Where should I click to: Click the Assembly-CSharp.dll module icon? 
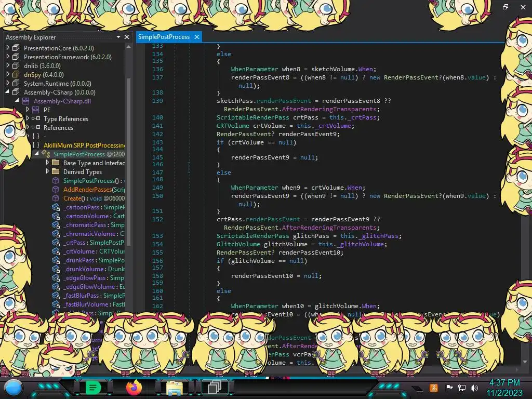click(x=26, y=101)
